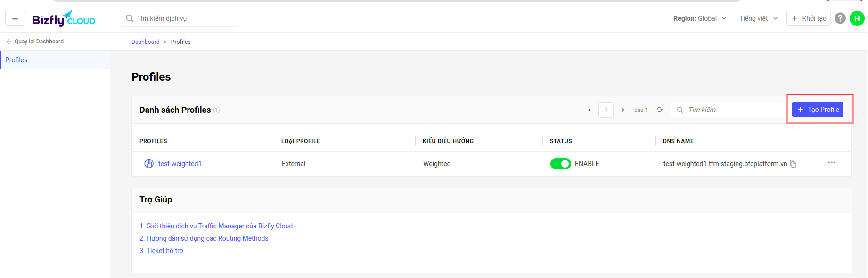
Task: Open the user avatar H menu
Action: pos(857,18)
